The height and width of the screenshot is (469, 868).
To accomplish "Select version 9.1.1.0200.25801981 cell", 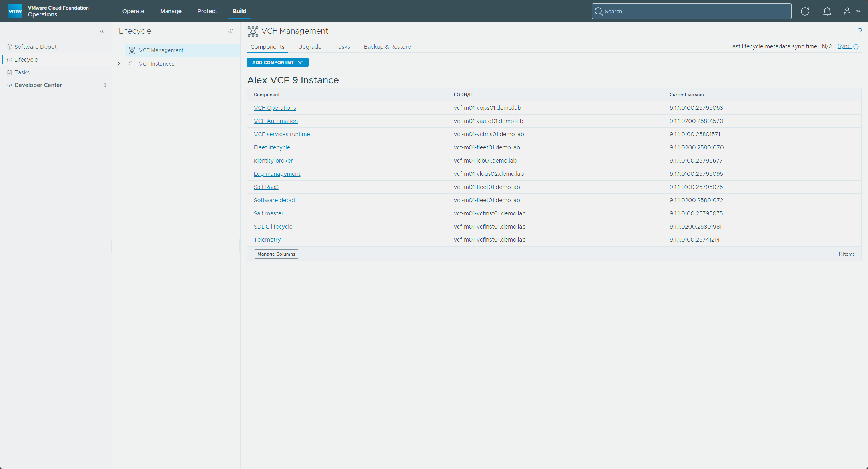I will point(696,227).
